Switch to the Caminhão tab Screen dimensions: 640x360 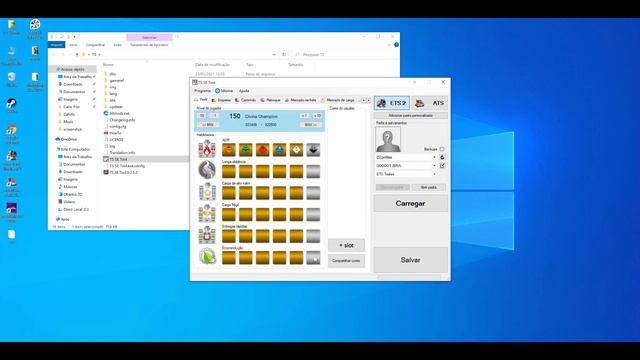[x=245, y=100]
